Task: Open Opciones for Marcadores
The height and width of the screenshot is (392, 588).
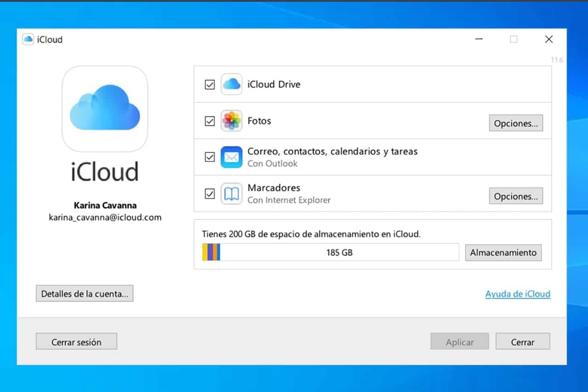Action: pos(515,196)
